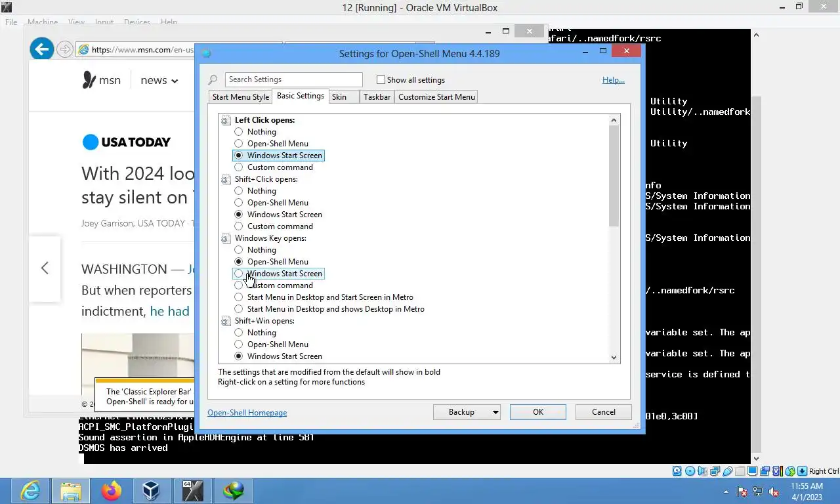This screenshot has width=840, height=504.
Task: Click the settings list scroll up arrow
Action: point(614,120)
